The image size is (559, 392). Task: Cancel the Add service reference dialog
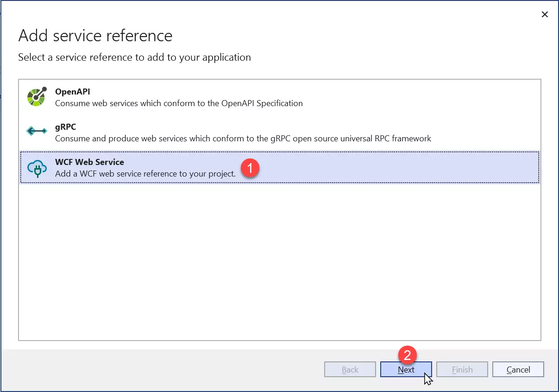[x=518, y=369]
